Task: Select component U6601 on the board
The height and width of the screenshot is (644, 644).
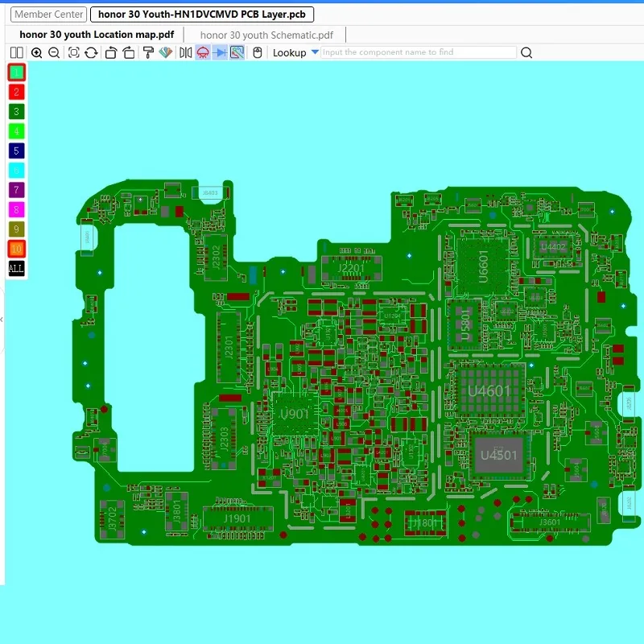Action: [483, 266]
